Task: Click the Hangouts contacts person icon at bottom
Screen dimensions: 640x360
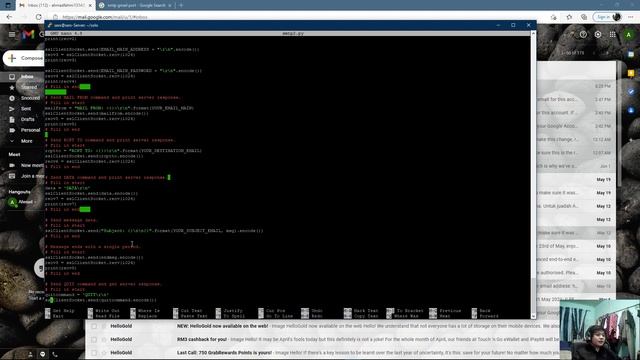Action: pyautogui.click(x=30, y=354)
